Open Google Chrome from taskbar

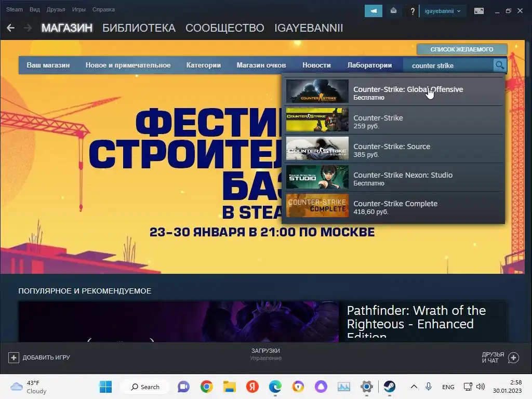click(x=206, y=387)
